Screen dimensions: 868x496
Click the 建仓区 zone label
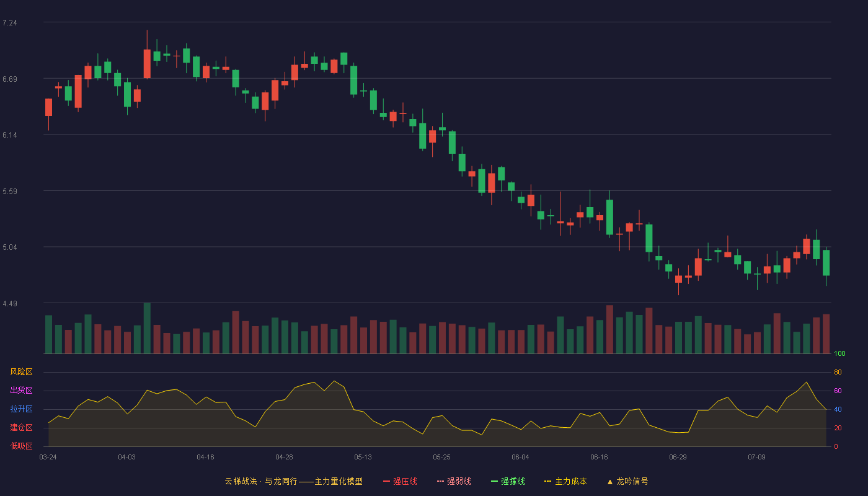[21, 428]
